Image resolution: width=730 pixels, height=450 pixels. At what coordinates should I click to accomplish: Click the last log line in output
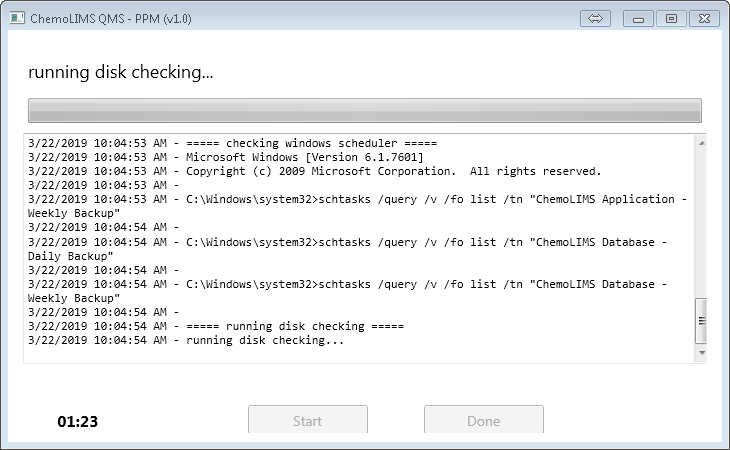(186, 341)
